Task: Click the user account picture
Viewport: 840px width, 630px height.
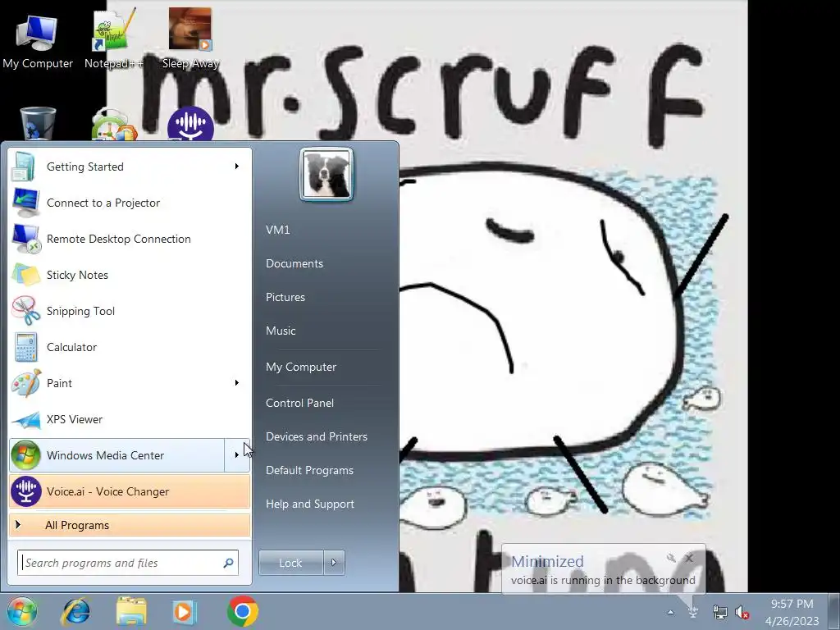Action: tap(326, 174)
